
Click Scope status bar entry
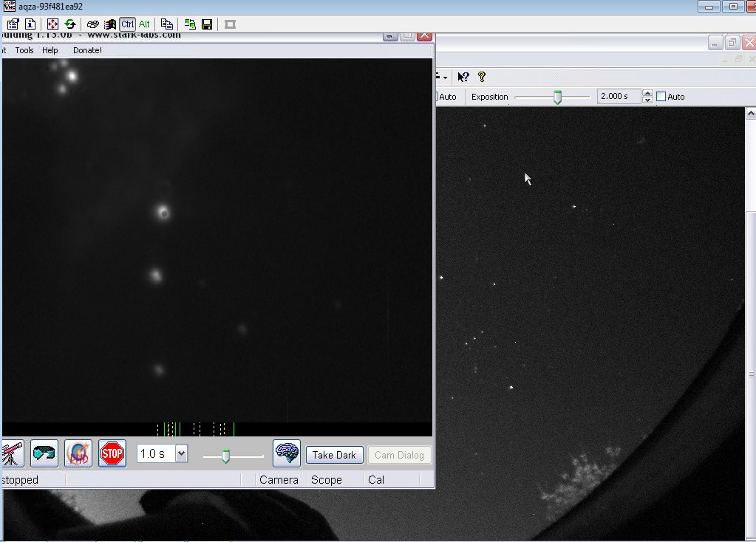[327, 480]
